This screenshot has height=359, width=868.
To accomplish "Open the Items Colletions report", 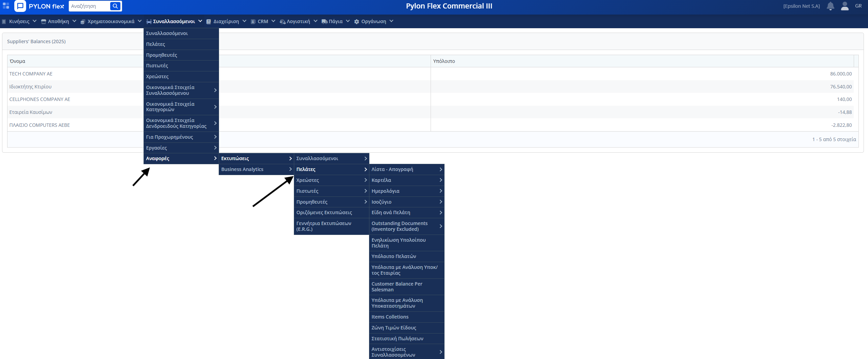I will pos(406,317).
